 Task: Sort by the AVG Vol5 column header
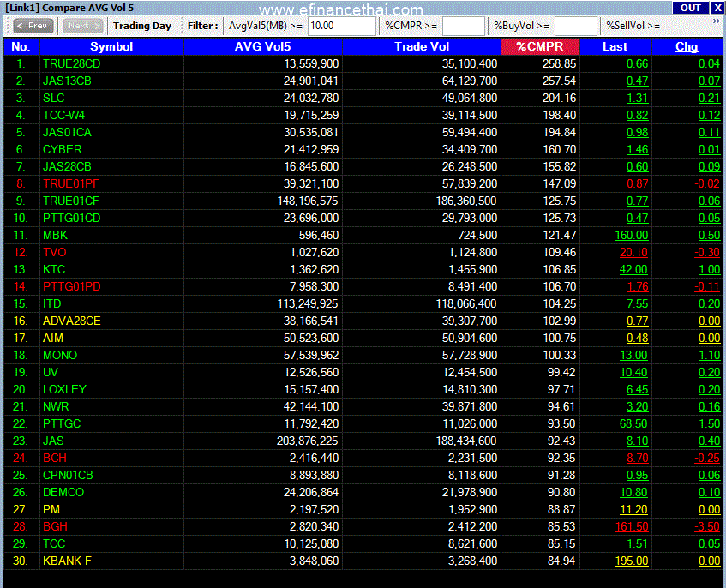pos(262,47)
